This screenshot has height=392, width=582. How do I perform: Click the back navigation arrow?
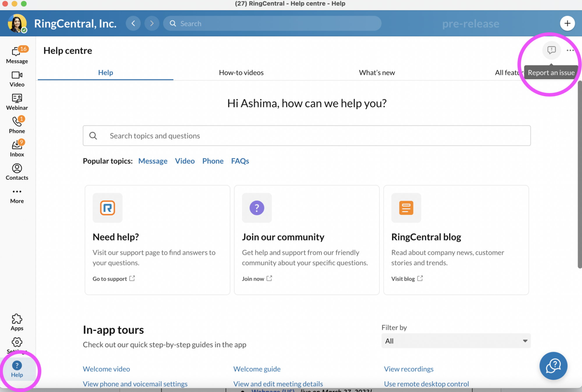click(x=133, y=23)
